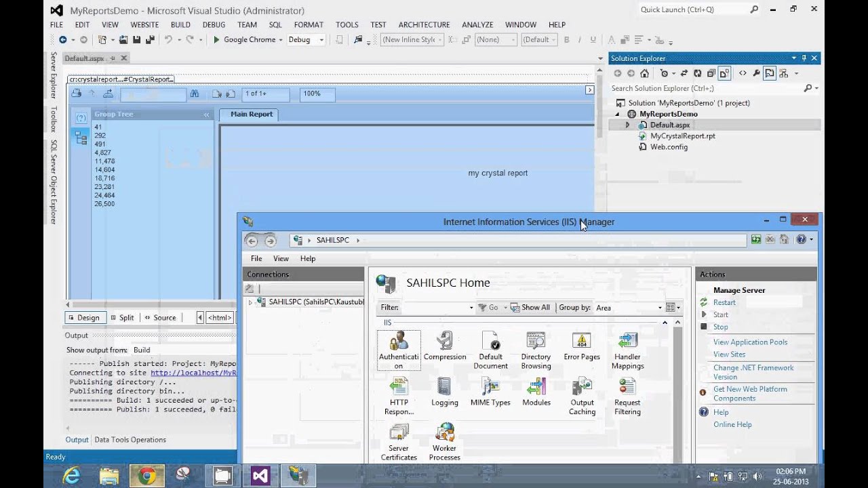Switch to the Source view tab
The width and height of the screenshot is (868, 488).
point(160,317)
